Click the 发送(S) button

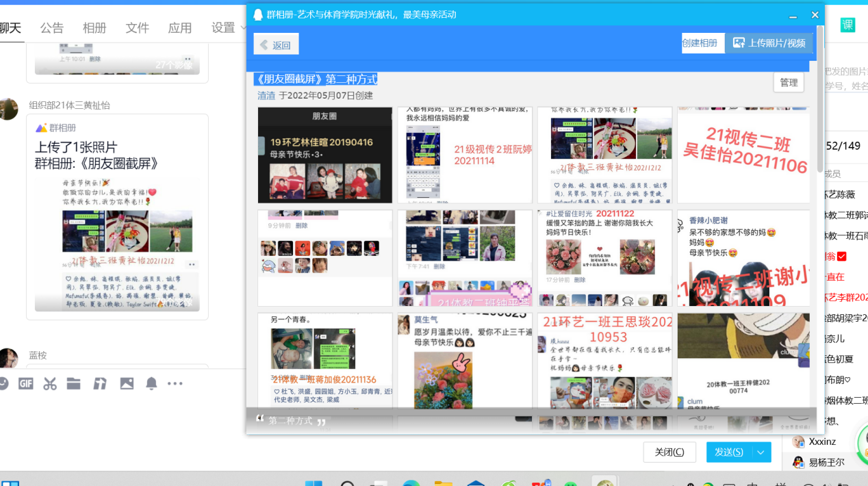pyautogui.click(x=728, y=452)
